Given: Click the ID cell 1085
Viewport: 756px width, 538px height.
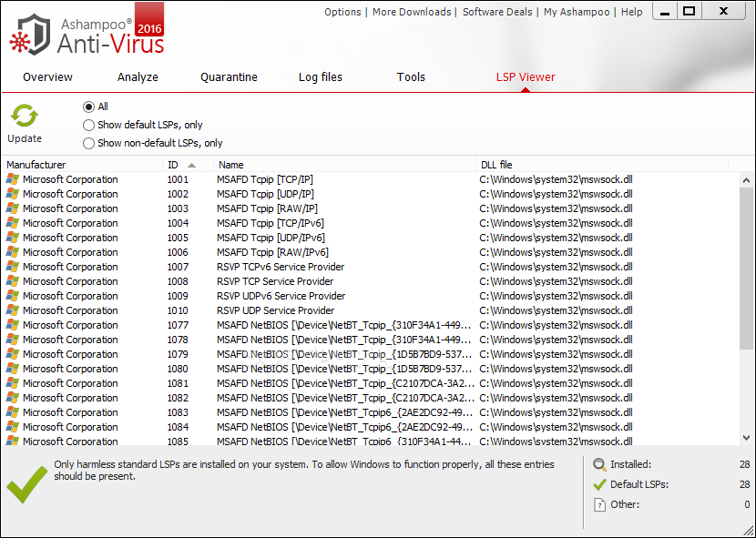Looking at the screenshot, I should pyautogui.click(x=178, y=442).
